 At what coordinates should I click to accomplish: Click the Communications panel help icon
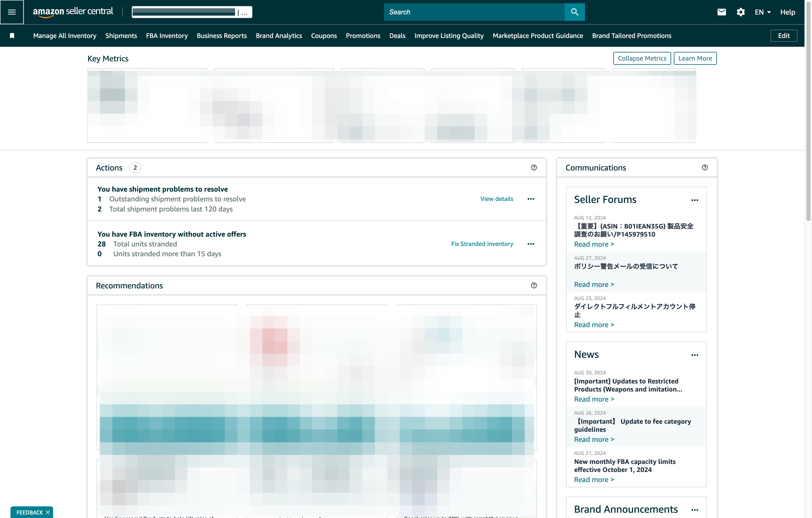705,168
